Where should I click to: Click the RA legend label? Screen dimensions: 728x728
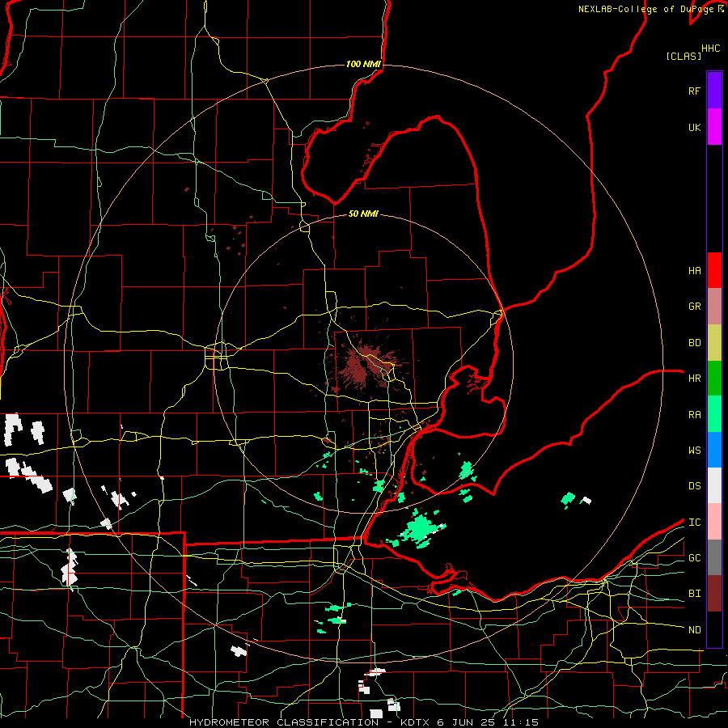pyautogui.click(x=694, y=415)
